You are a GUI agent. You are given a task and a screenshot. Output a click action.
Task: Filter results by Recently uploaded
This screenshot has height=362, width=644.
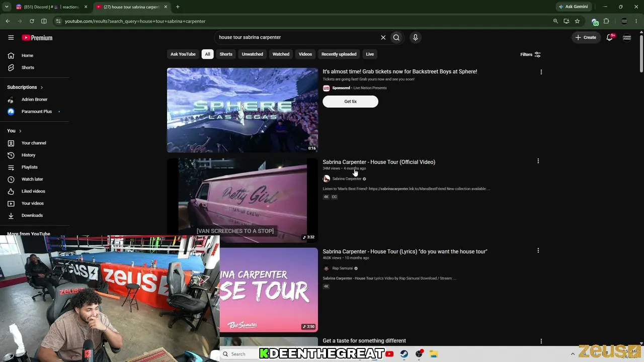point(339,54)
